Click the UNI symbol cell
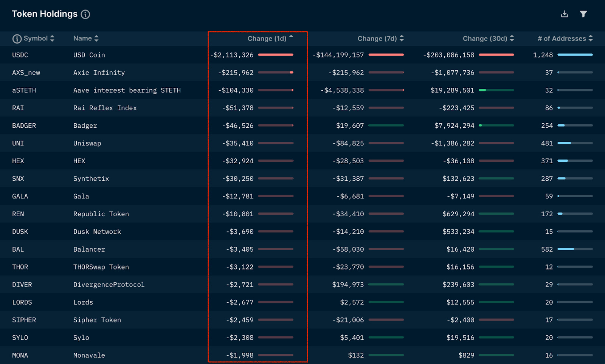605x364 pixels. pyautogui.click(x=18, y=143)
